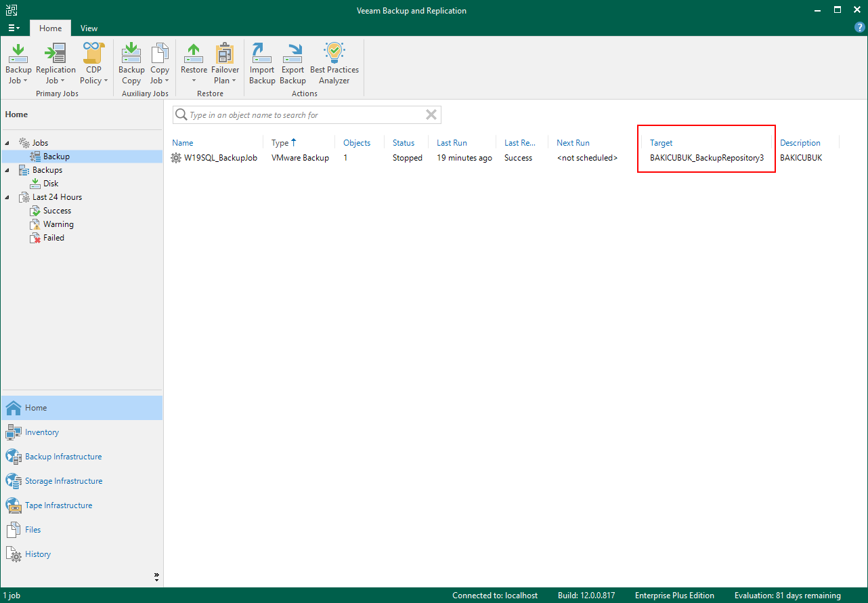
Task: Click the Veeam application icon in title bar
Action: click(x=11, y=10)
